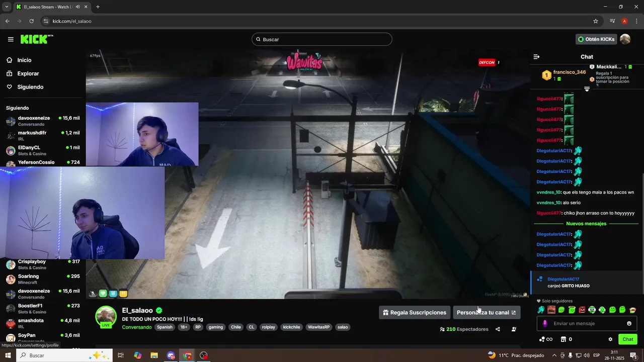
Task: Click the green Chat send button
Action: click(627, 339)
